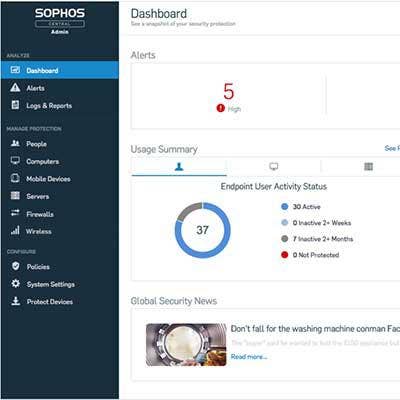
Task: Click the washing machine news thumbnail
Action: click(x=186, y=345)
